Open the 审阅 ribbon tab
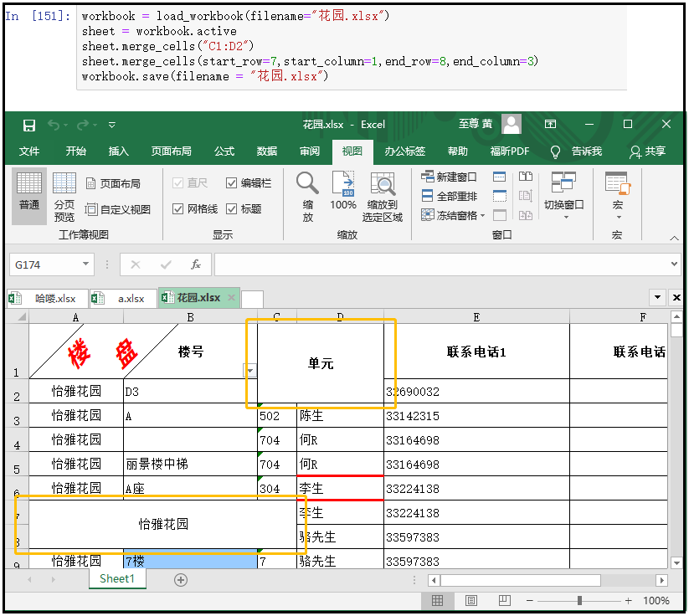 pyautogui.click(x=310, y=151)
